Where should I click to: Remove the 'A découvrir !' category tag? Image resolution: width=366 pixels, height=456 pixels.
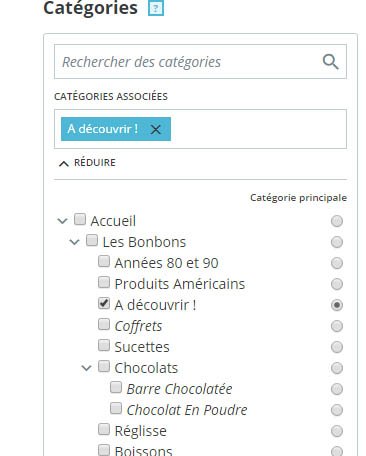[x=156, y=129]
